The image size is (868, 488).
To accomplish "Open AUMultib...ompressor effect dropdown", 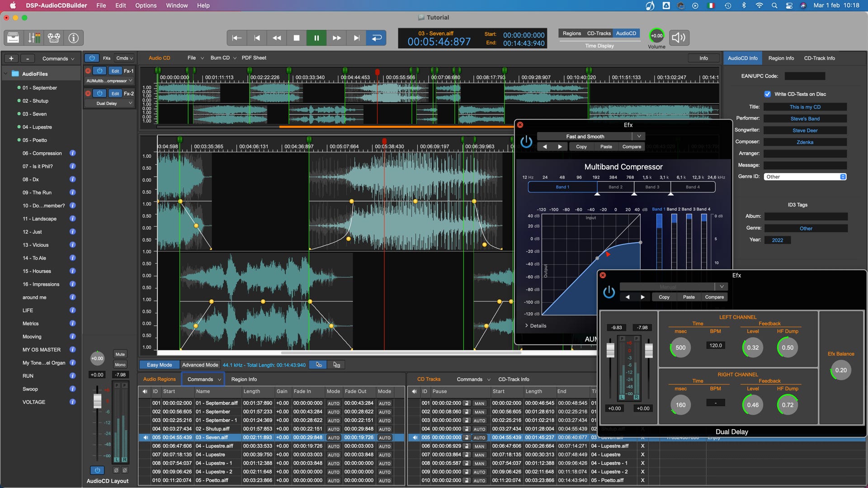I will 109,81.
